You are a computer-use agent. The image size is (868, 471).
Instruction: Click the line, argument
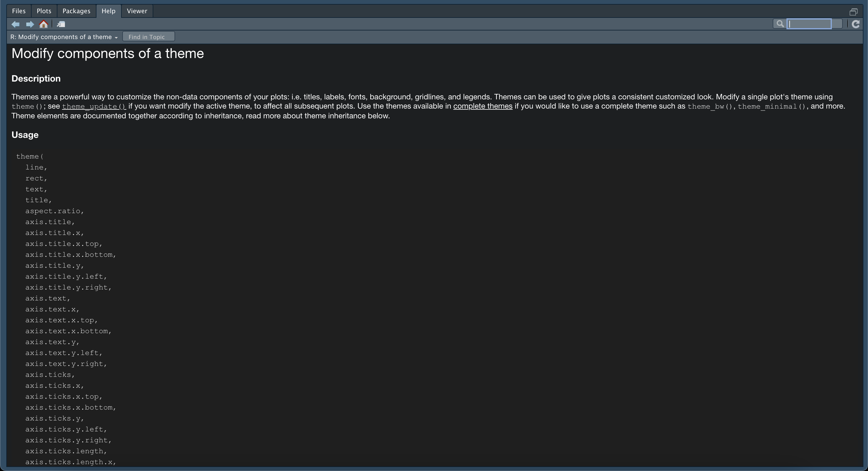point(36,167)
